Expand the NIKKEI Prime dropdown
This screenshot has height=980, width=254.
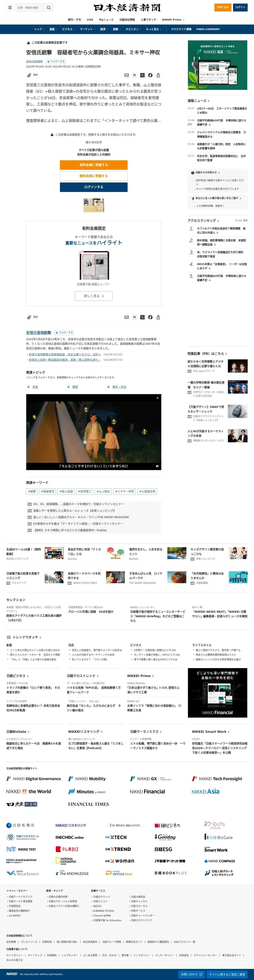click(173, 19)
